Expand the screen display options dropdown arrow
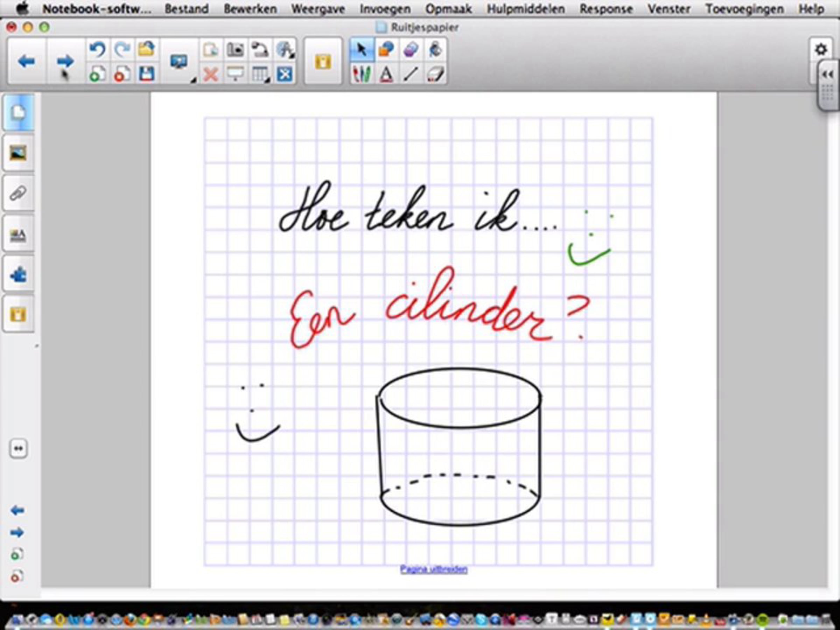 pos(193,80)
